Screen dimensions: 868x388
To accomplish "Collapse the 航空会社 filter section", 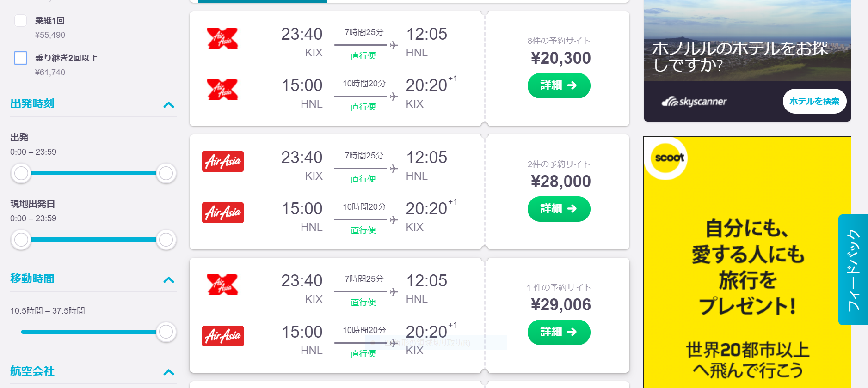I will 169,372.
